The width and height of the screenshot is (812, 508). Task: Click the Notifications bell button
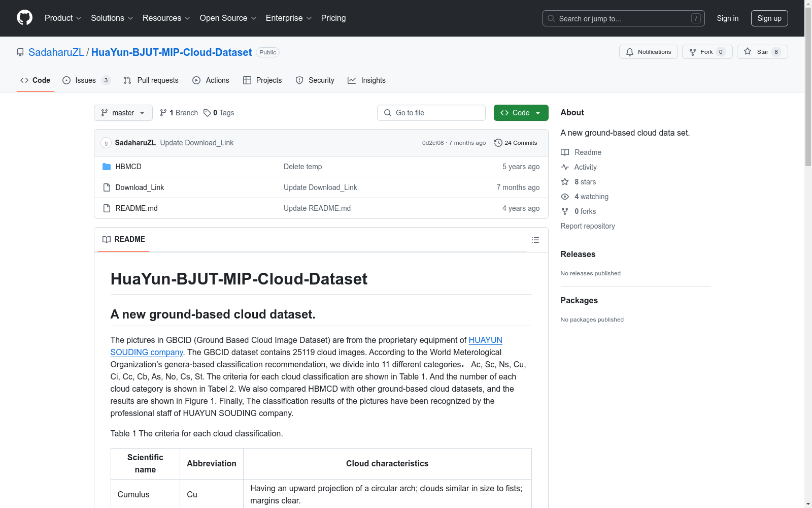pos(648,52)
